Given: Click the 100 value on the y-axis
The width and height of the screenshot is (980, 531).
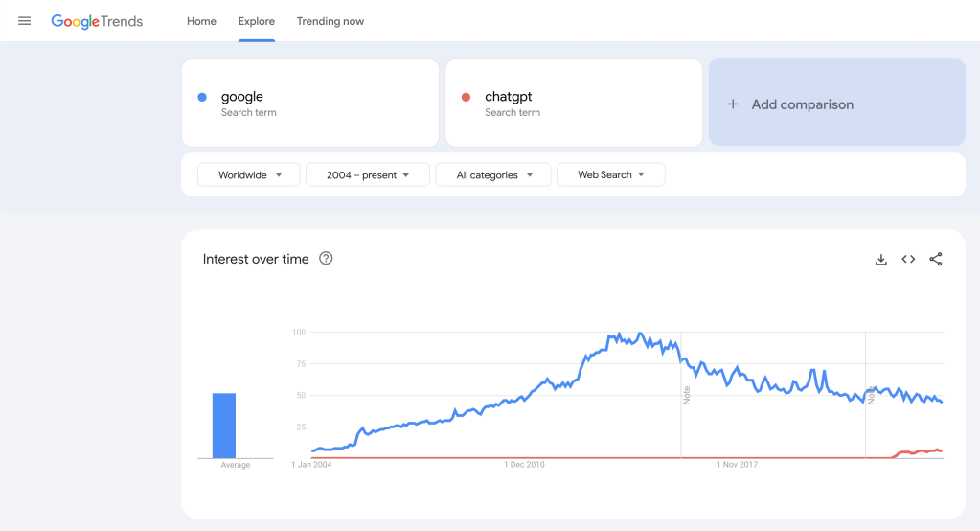Looking at the screenshot, I should [x=299, y=332].
